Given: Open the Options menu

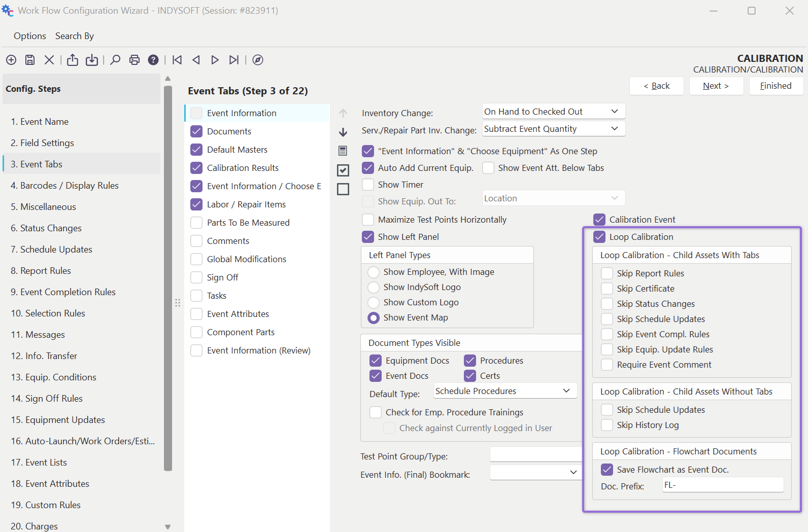Looking at the screenshot, I should (x=30, y=36).
